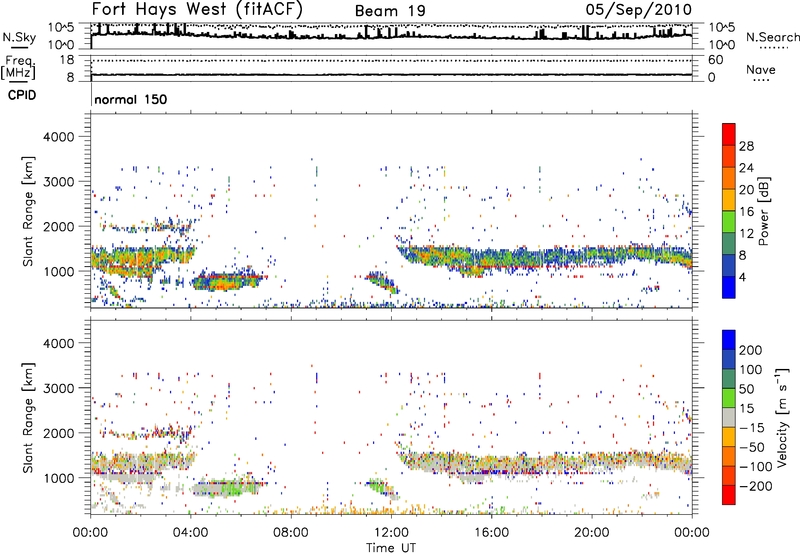Click the '16:00' time axis label
The image size is (800, 554).
pos(491,533)
